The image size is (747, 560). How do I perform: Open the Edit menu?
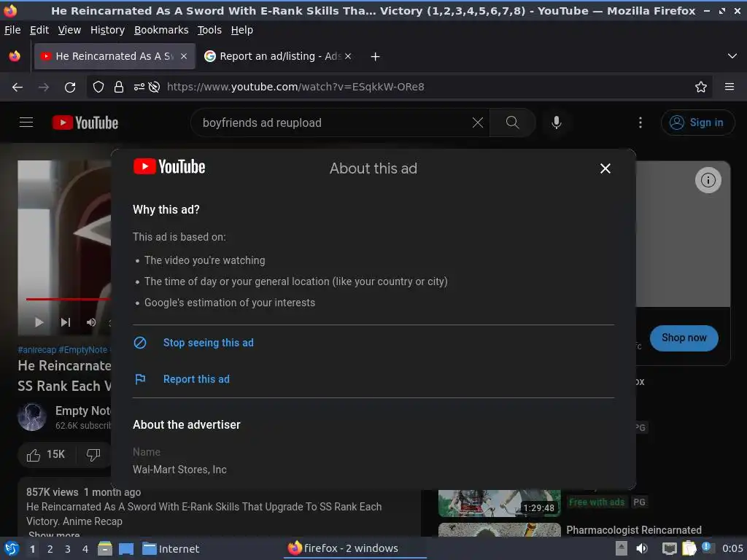pos(39,30)
